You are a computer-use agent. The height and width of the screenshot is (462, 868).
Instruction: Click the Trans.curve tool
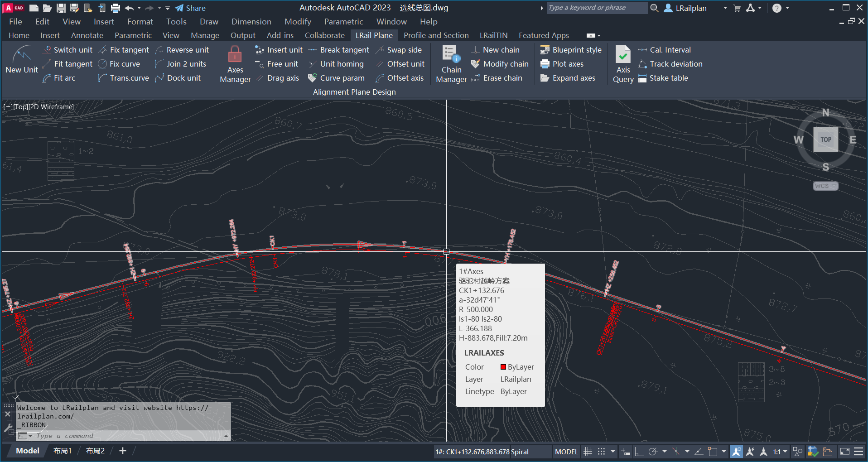[124, 78]
